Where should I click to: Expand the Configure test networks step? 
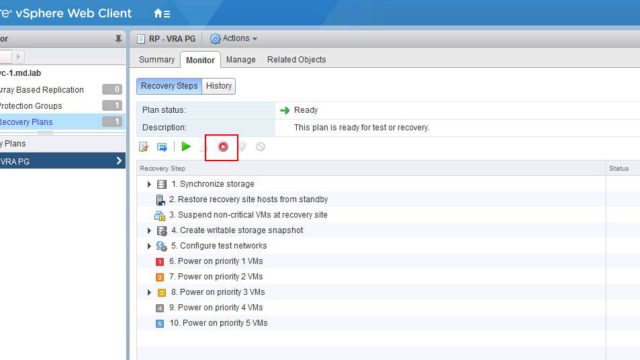(149, 246)
